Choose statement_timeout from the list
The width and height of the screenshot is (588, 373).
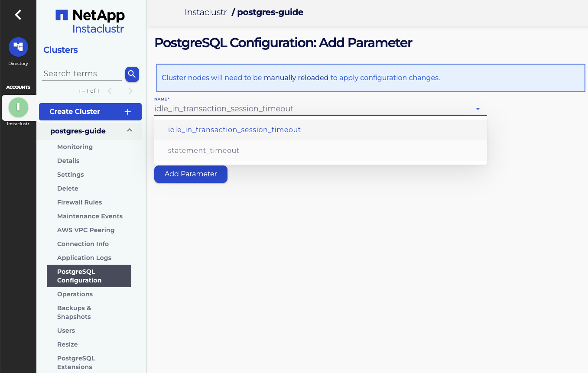(204, 150)
